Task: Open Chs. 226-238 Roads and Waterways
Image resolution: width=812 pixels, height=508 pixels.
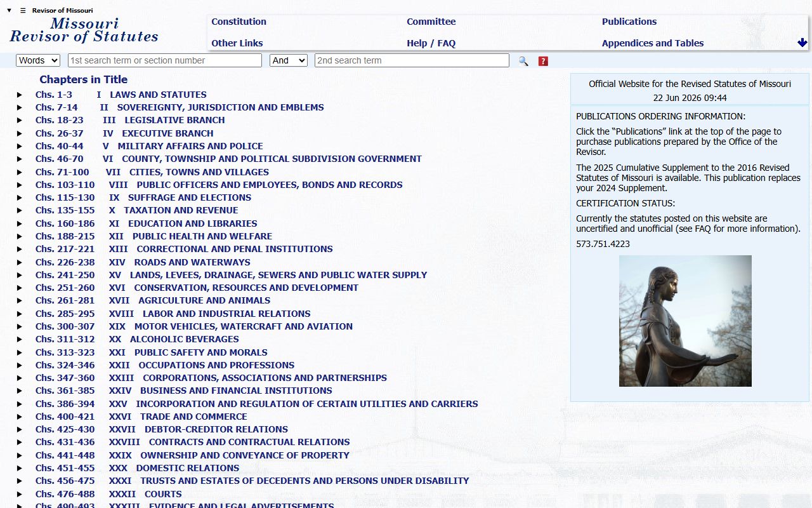Action: click(143, 262)
